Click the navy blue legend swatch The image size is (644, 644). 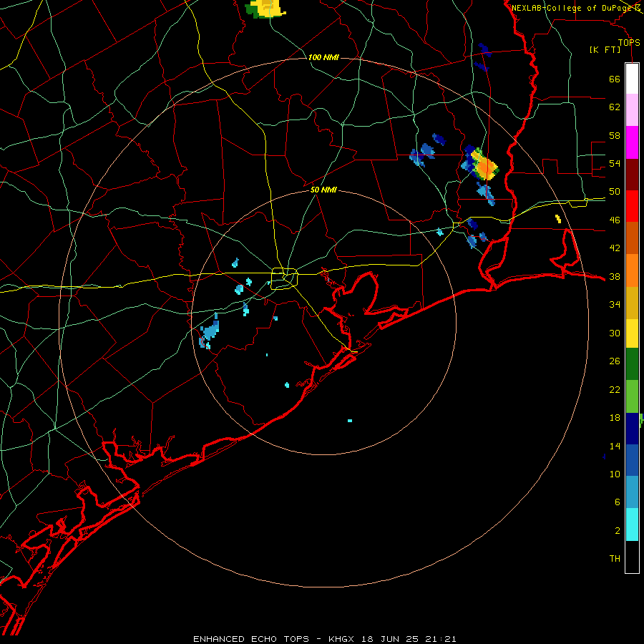click(x=632, y=429)
